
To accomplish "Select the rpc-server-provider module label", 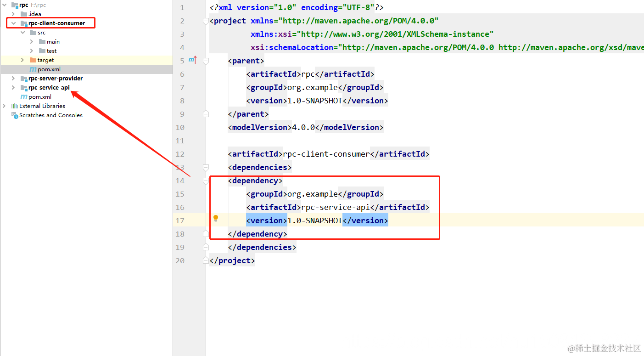I will coord(56,79).
